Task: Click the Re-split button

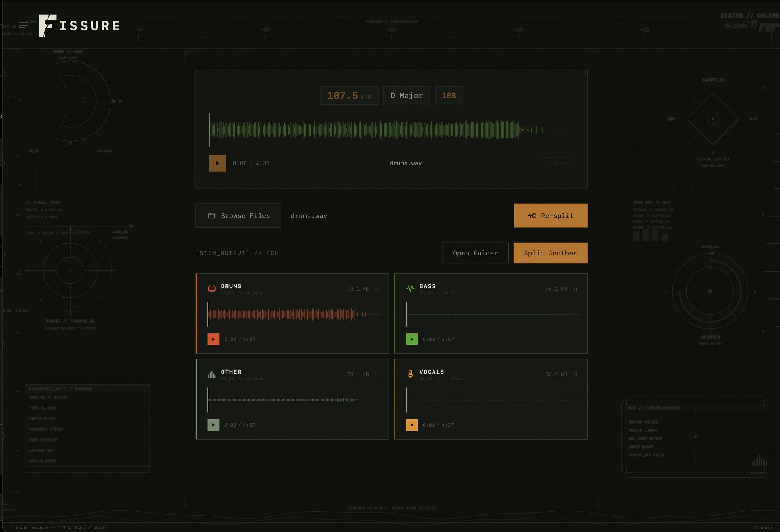Action: coord(551,215)
